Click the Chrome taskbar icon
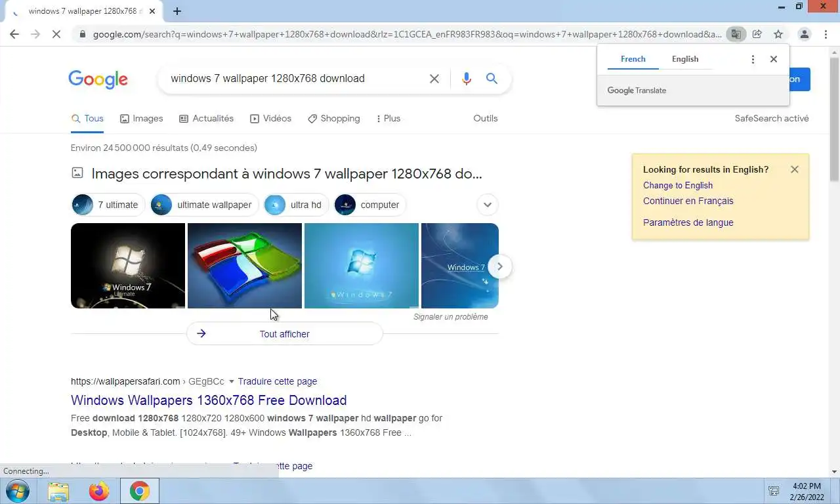This screenshot has width=840, height=504. (x=139, y=491)
